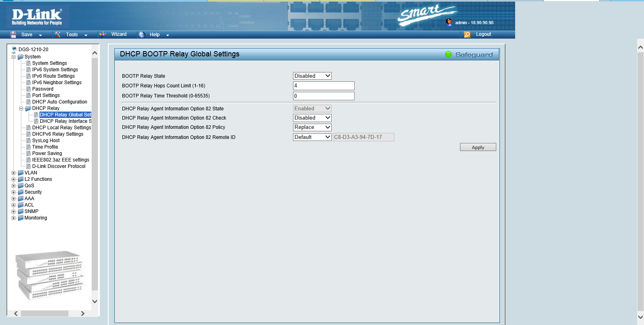Open IPv6 Neighbor Settings page
This screenshot has width=644, height=325.
coord(57,83)
